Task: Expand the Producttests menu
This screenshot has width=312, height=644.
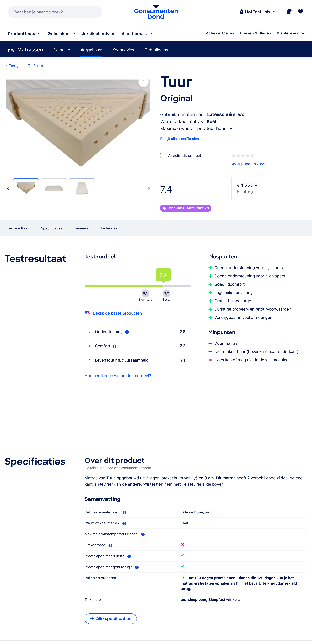Action: click(24, 34)
